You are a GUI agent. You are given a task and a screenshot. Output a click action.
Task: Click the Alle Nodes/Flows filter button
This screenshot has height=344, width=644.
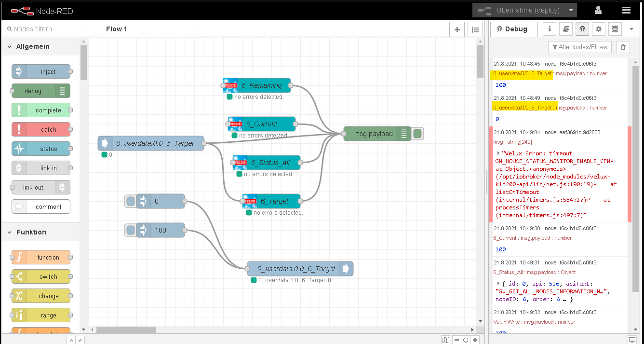point(580,47)
